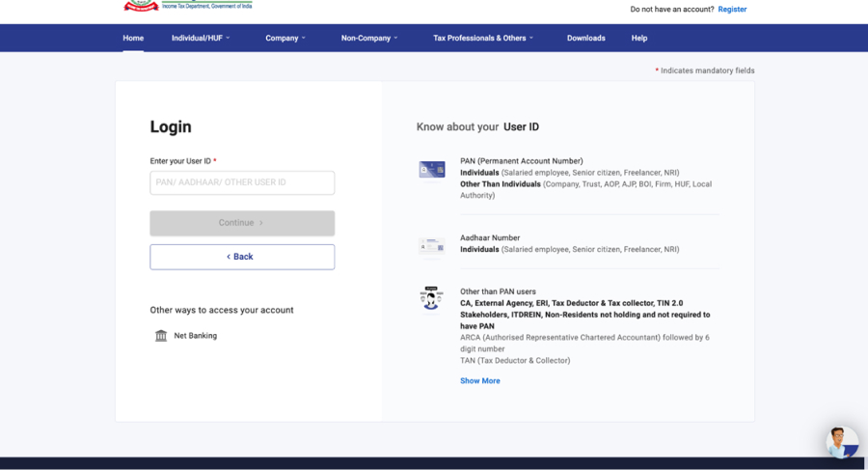
Task: Click the Income Tax Department logo
Action: click(141, 6)
